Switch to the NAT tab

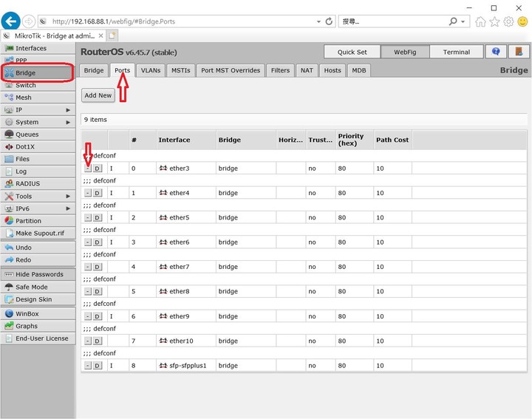tap(307, 70)
